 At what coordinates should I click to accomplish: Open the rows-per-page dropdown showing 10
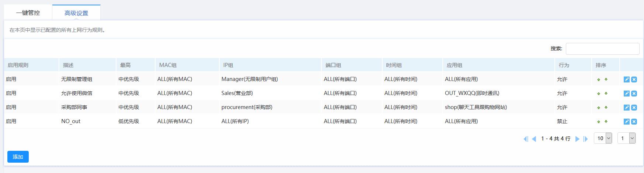603,138
